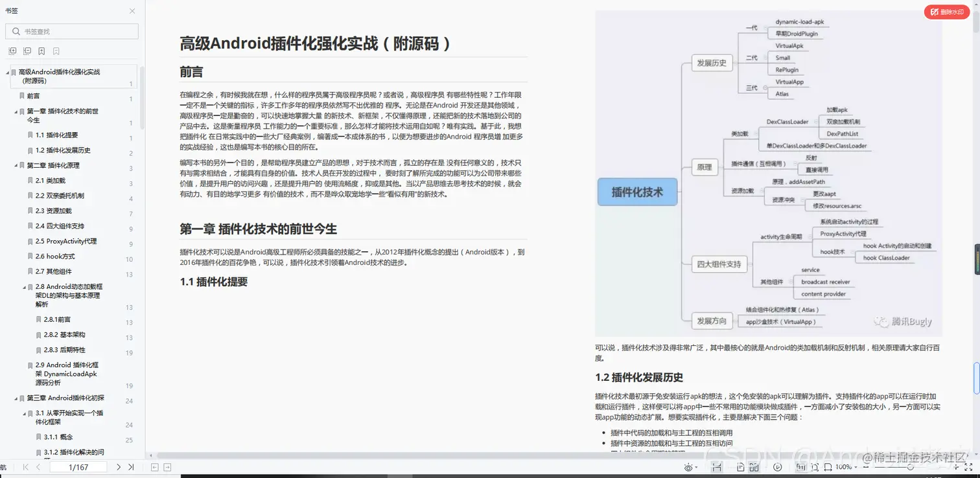Screen dimensions: 980x478
Task: Click the red 删除水印 button
Action: [946, 12]
